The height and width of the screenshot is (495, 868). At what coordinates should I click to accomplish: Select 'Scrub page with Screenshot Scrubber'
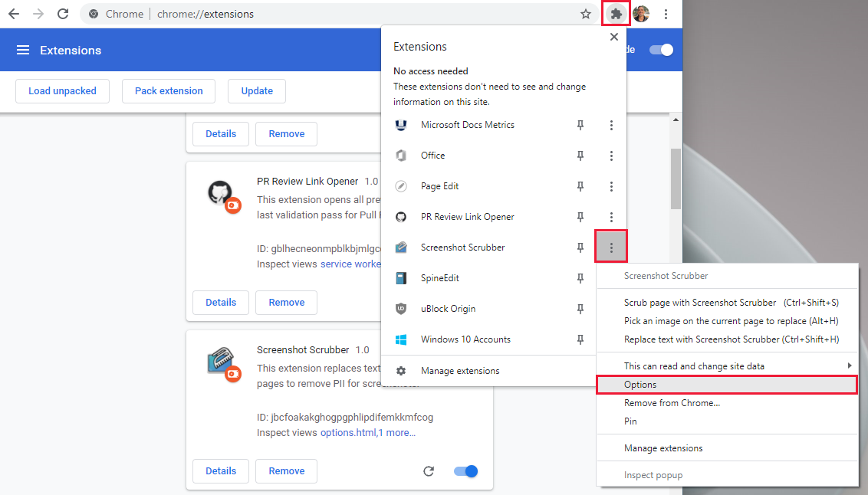click(x=727, y=303)
